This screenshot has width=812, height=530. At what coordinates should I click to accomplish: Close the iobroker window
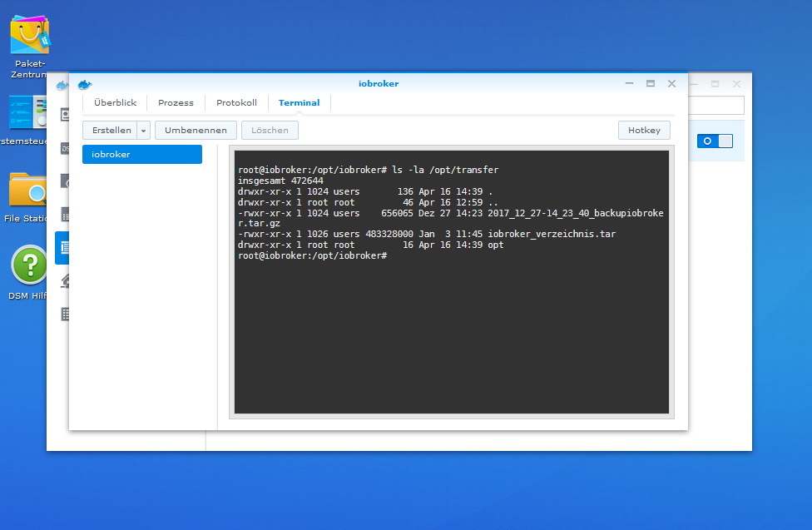pos(671,83)
